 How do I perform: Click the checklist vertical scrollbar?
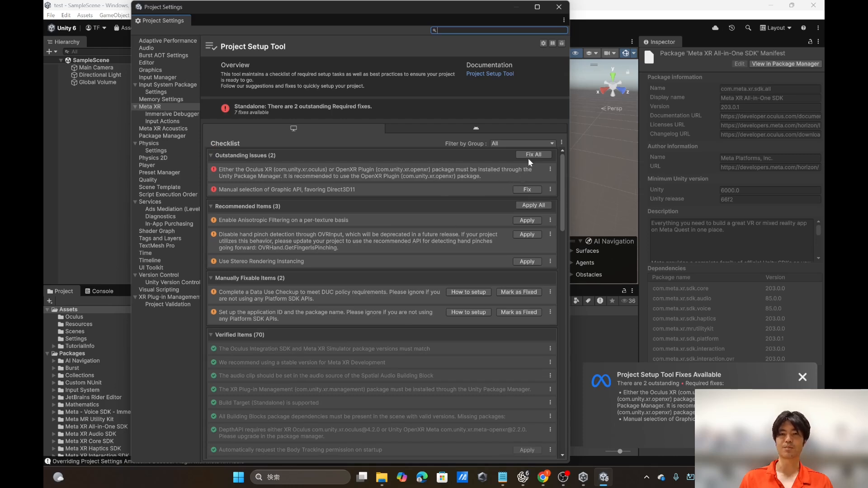click(x=562, y=193)
